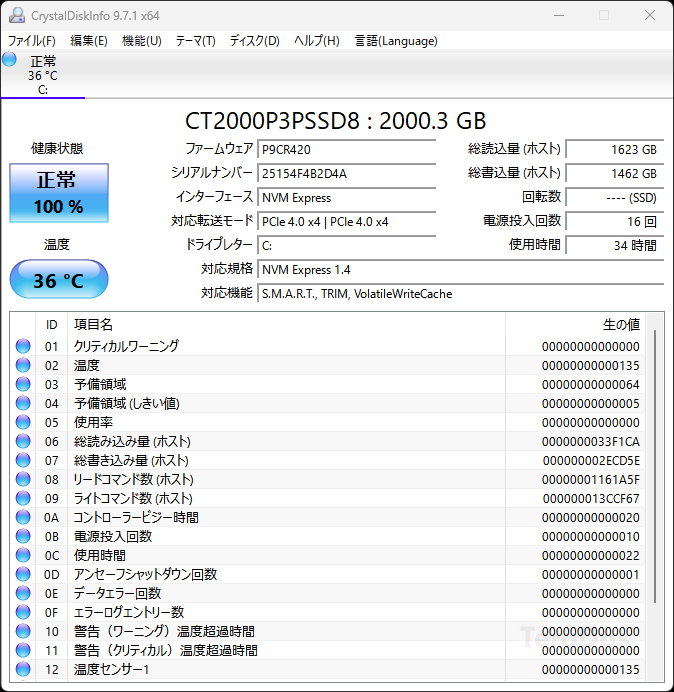Screen dimensions: 674x692
Task: Click status orb for row 08 リードコマンド数
Action: [x=23, y=479]
